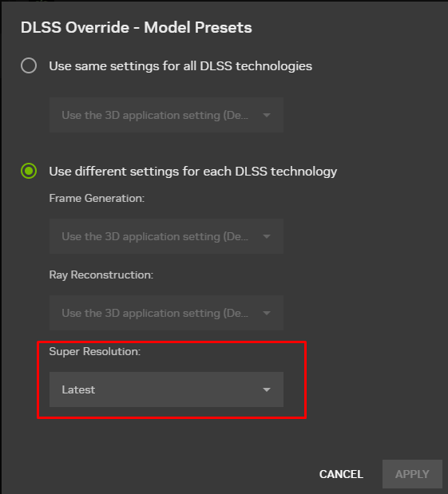Click the 'Ray Reconstruction:' label
Image resolution: width=448 pixels, height=494 pixels.
coord(101,275)
